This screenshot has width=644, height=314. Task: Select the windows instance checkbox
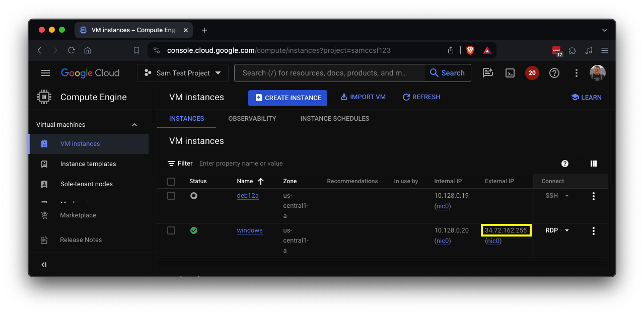pos(171,230)
